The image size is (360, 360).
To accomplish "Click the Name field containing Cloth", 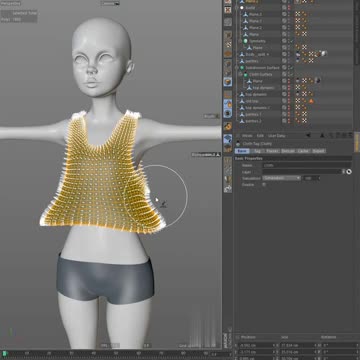I will click(x=307, y=165).
